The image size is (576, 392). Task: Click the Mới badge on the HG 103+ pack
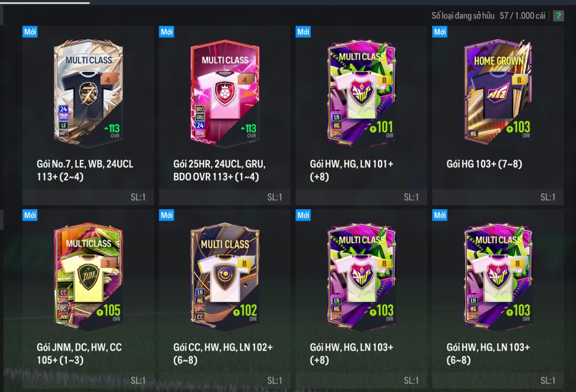[x=440, y=32]
